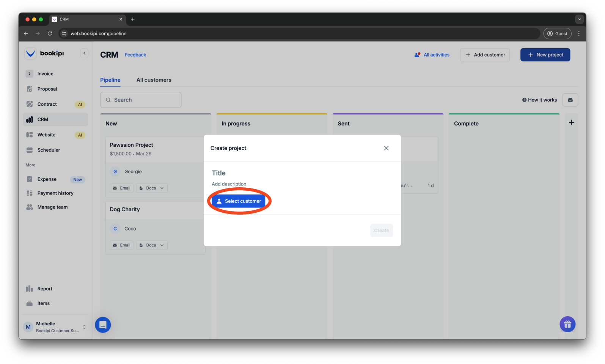Click Email button on Pawssion Project card
The image size is (605, 364).
click(x=122, y=188)
